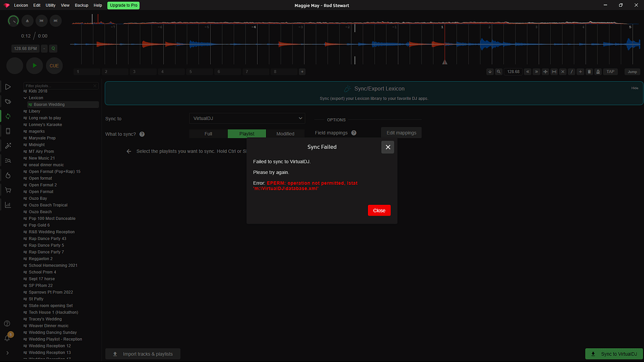Image resolution: width=644 pixels, height=362 pixels.
Task: Click the red Close button in dialog
Action: click(379, 211)
